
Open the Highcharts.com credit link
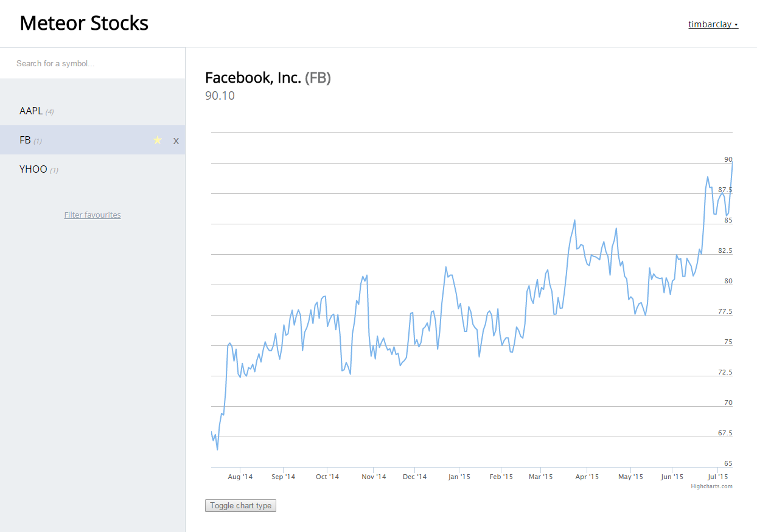[711, 486]
